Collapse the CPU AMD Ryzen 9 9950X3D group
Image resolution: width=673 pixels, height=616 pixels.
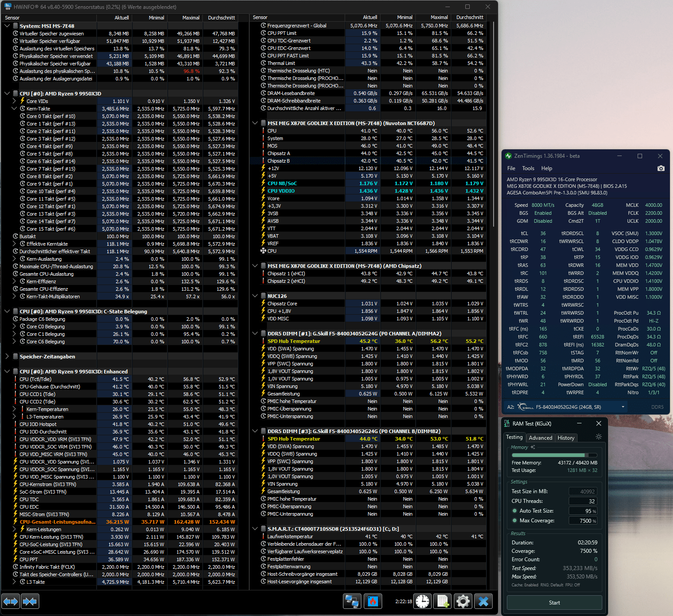[x=7, y=94]
